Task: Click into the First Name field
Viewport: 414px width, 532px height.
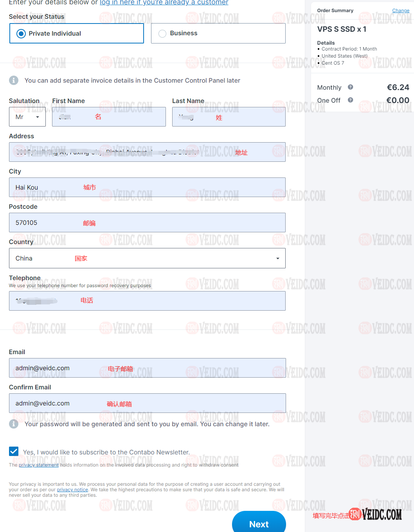Action: [109, 117]
